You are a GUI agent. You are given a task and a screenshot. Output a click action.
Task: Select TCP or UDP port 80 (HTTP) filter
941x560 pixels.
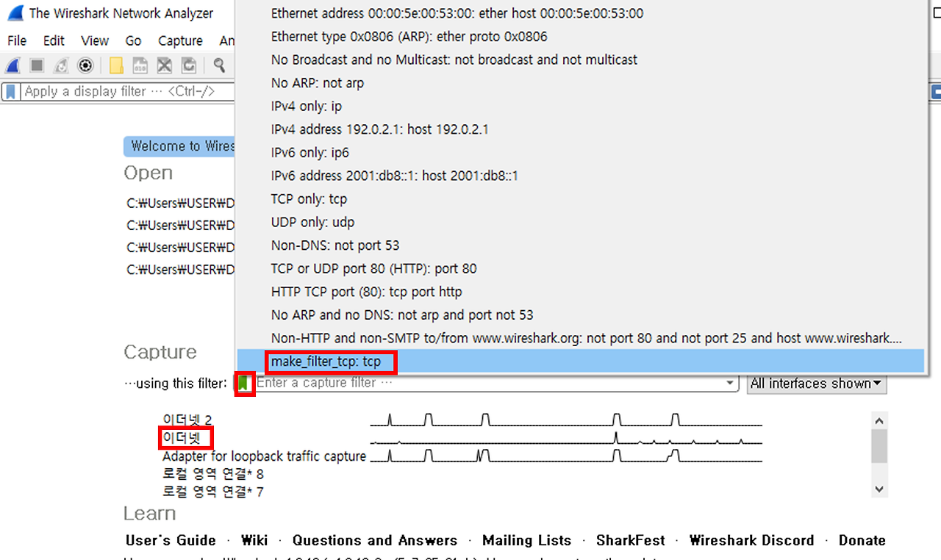pos(579,269)
